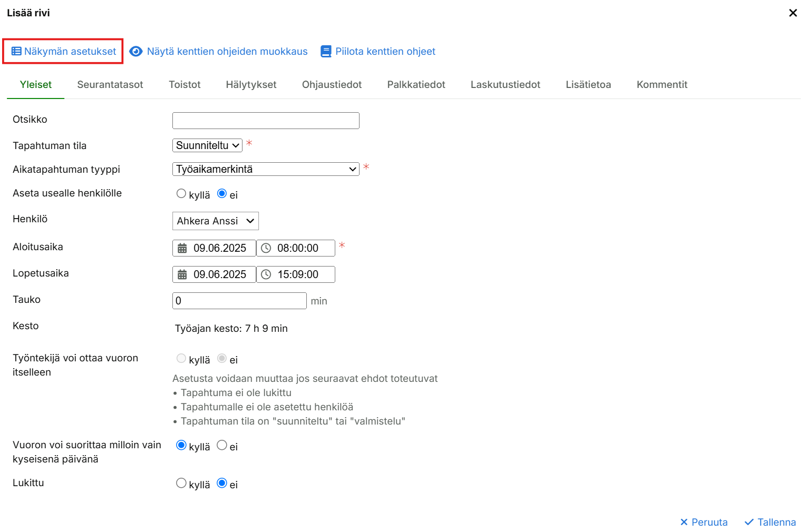Click the eye icon for Näytä kenttien ohjeiden muokkaus
Image resolution: width=805 pixels, height=532 pixels.
[x=136, y=52]
